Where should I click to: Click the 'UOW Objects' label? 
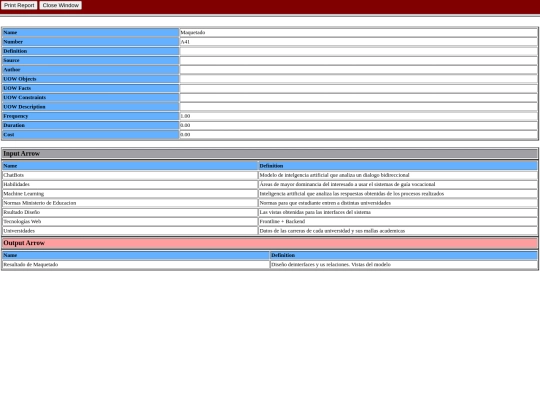[20, 79]
